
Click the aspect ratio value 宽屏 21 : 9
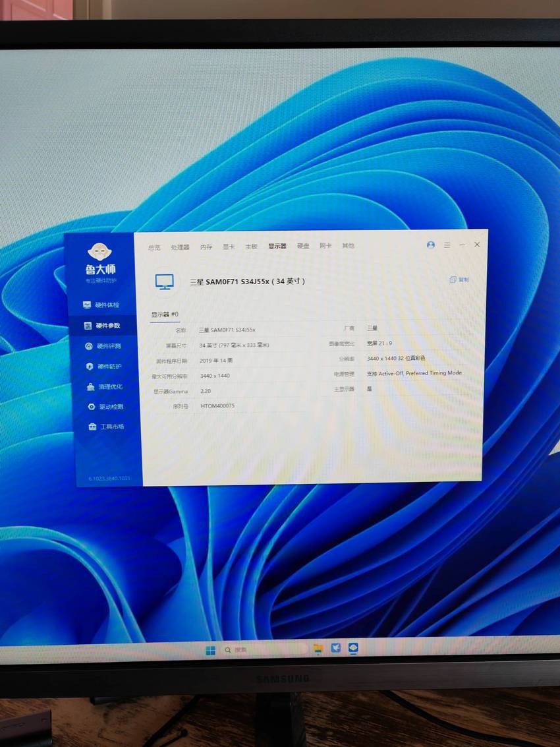[x=379, y=343]
